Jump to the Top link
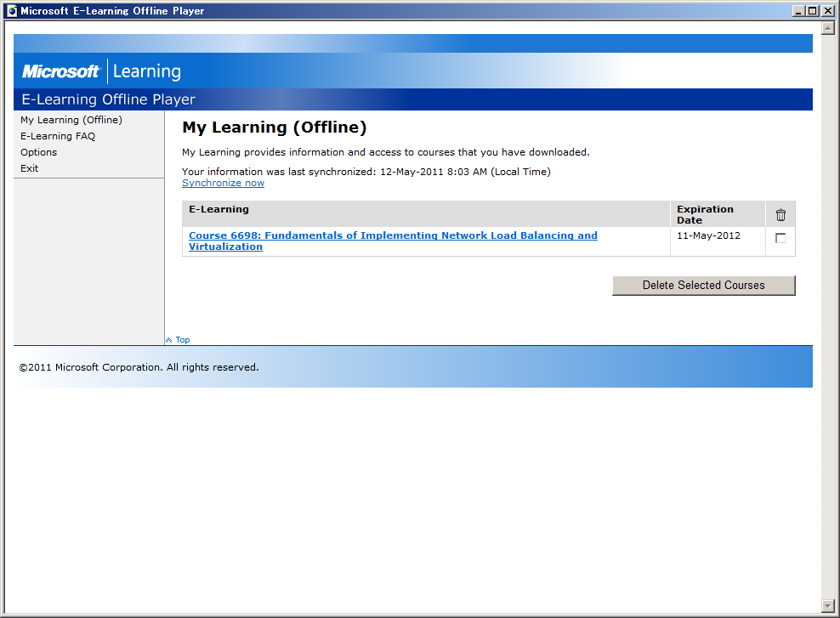Screen dimensions: 840x618 coord(182,340)
